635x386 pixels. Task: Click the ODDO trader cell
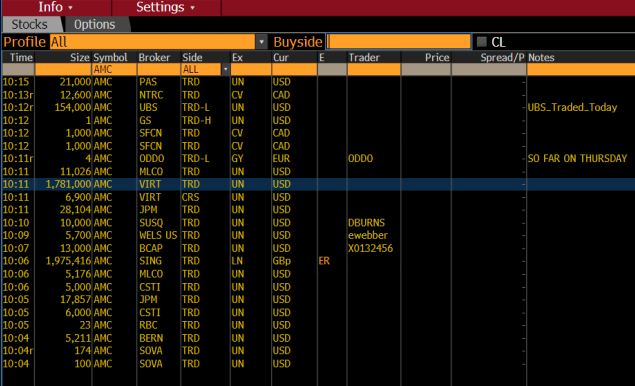(x=360, y=158)
